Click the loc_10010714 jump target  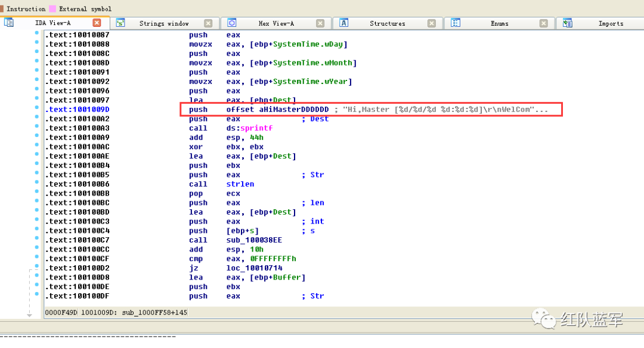point(254,268)
